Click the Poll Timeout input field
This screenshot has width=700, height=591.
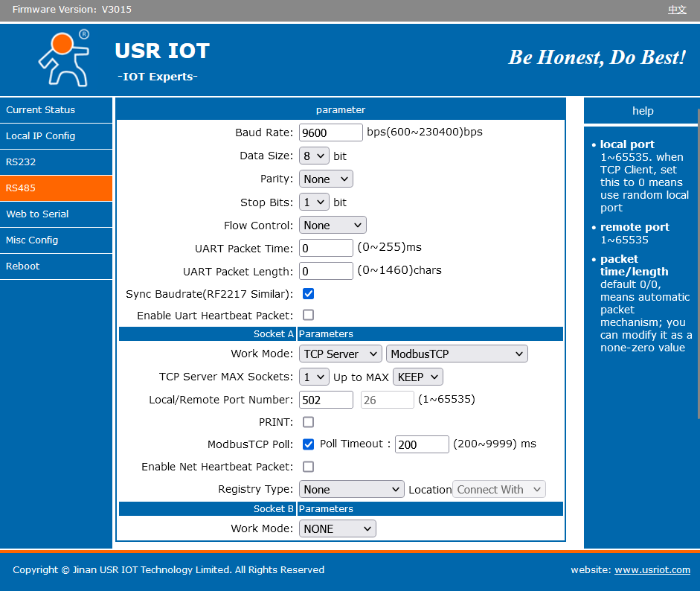coord(421,444)
